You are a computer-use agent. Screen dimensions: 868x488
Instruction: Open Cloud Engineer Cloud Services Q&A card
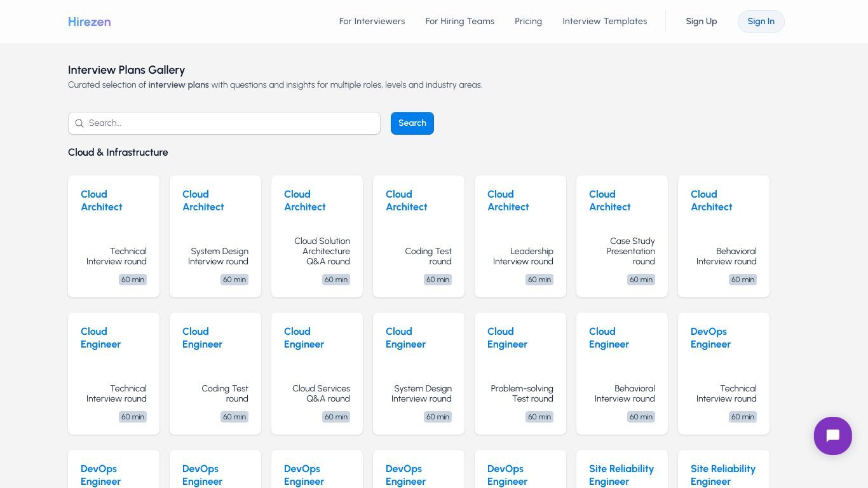pyautogui.click(x=317, y=374)
